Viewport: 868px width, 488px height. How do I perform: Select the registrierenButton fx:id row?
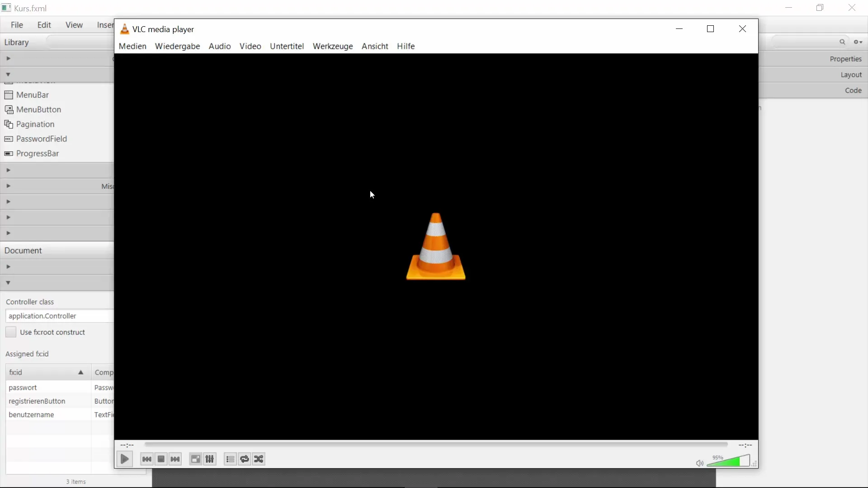pyautogui.click(x=60, y=401)
